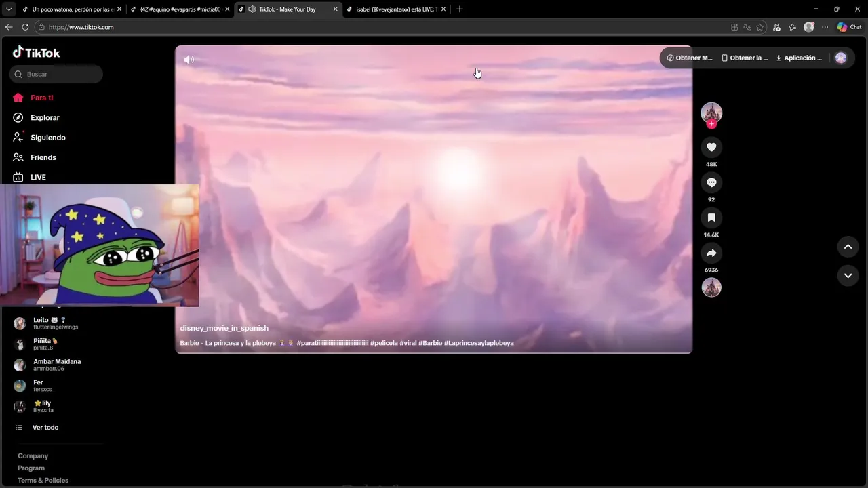This screenshot has width=868, height=488.
Task: Save the video with the bookmark icon
Action: pos(711,218)
